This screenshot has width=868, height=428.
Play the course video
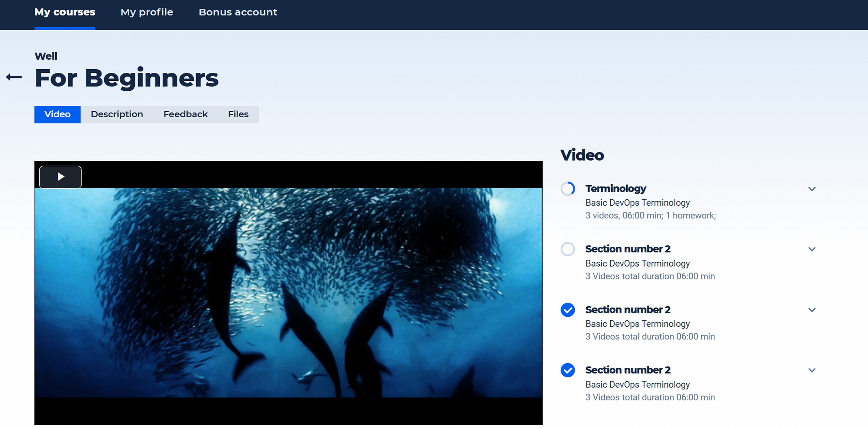coord(60,177)
